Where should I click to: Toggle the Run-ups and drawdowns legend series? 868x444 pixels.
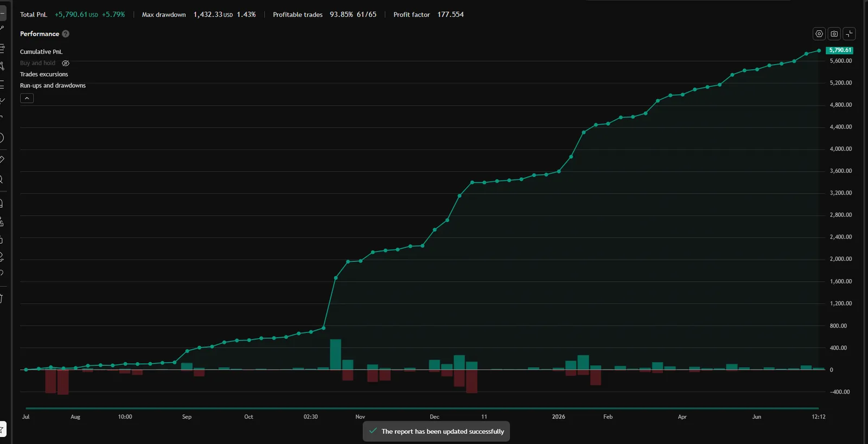[53, 86]
